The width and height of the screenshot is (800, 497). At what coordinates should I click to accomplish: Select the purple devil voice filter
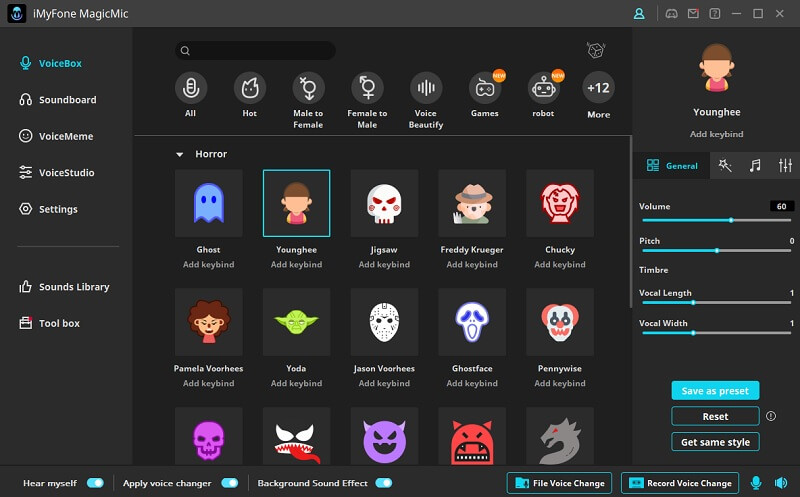click(x=384, y=436)
